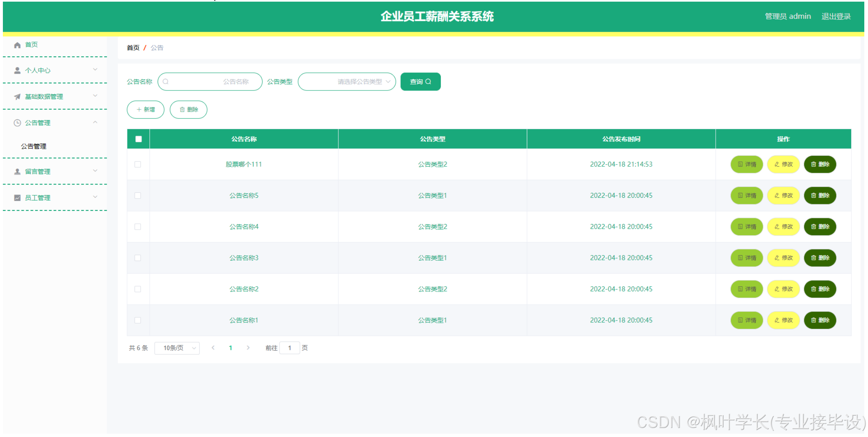Image resolution: width=868 pixels, height=437 pixels.
Task: Select 员工管理 sidebar menu
Action: pos(55,198)
